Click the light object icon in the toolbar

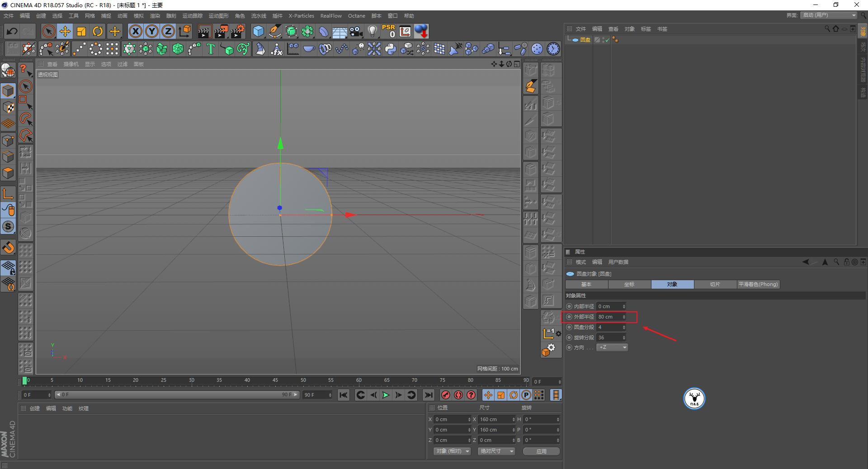(372, 31)
